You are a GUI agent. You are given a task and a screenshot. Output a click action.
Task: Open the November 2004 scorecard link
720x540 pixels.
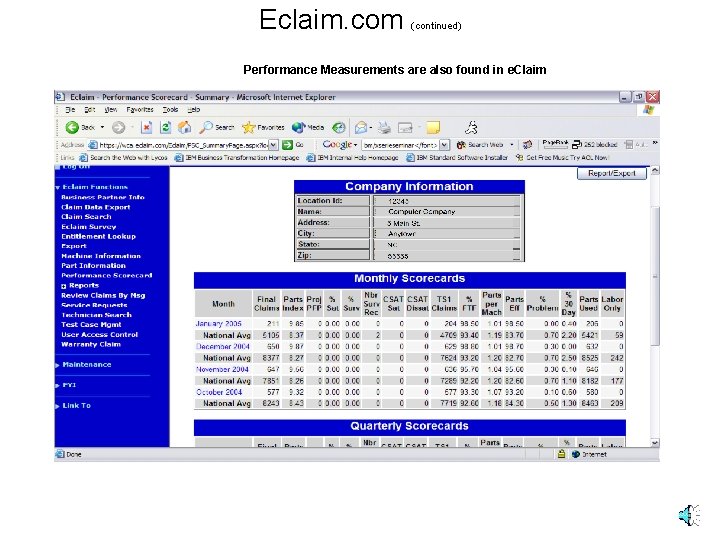click(222, 369)
